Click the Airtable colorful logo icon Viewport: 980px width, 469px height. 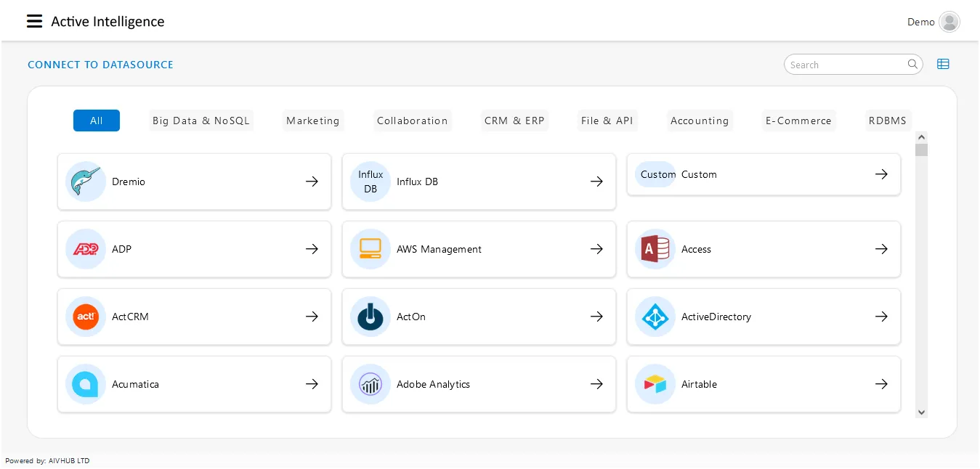(655, 384)
